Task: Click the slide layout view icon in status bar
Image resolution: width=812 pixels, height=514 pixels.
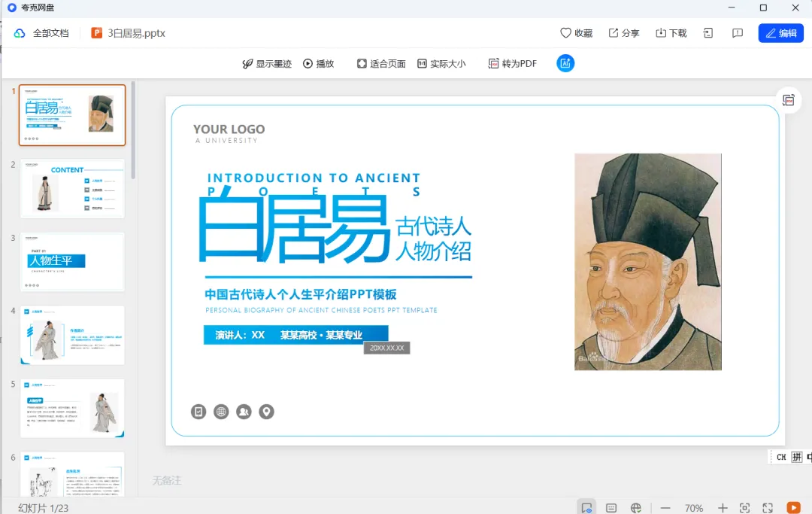Action: click(611, 508)
